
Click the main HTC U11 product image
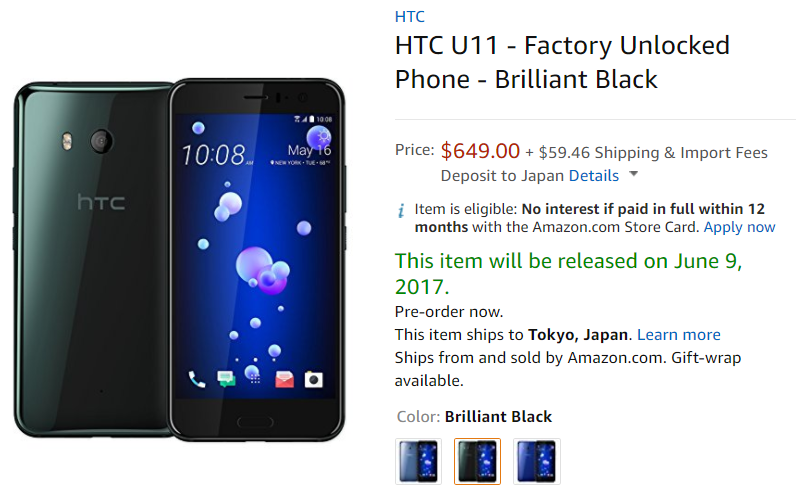[x=179, y=259]
